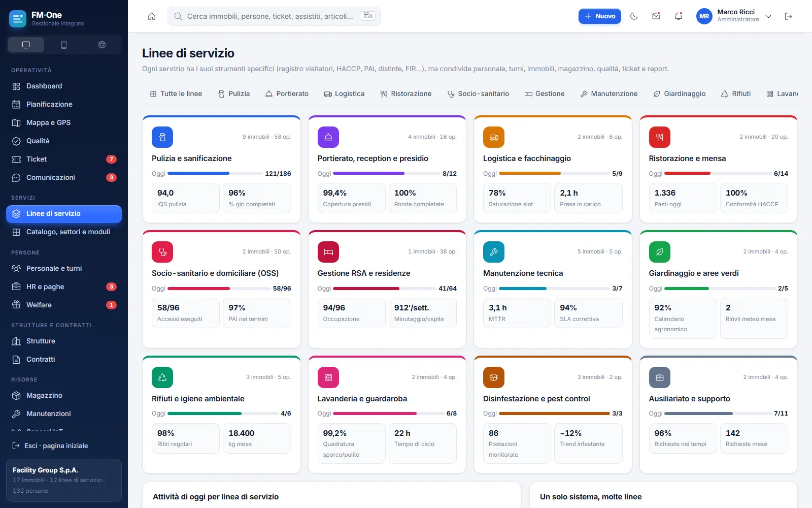Viewport: 812px width, 508px height.
Task: Open Comunicazioni in the sidebar
Action: 64,177
